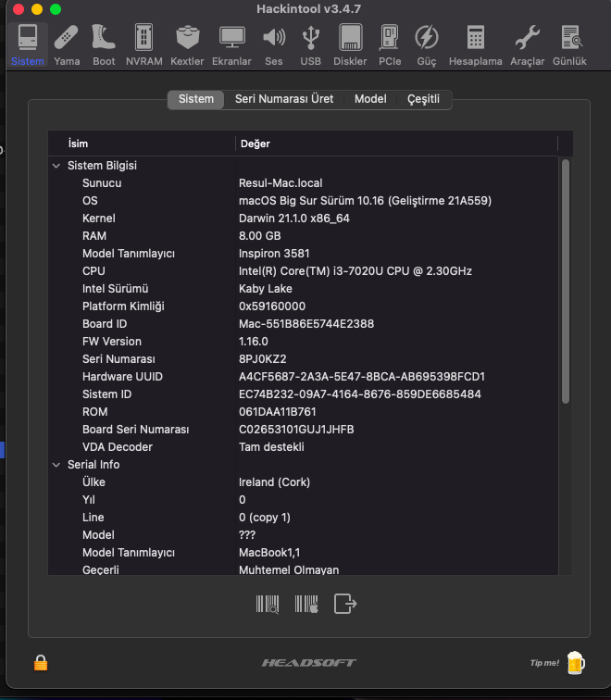This screenshot has height=700, width=611.
Task: Select the Board Seri Numarası row
Action: click(304, 430)
